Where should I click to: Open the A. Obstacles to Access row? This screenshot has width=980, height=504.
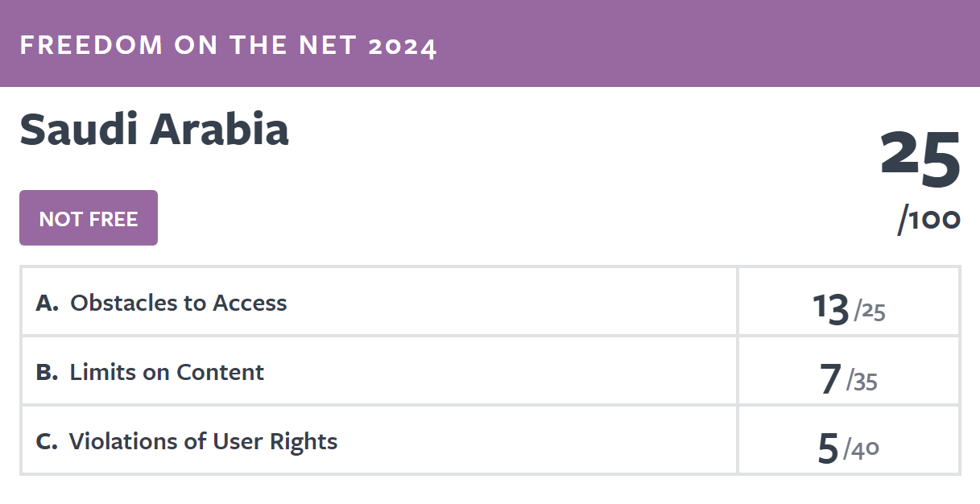click(x=490, y=302)
